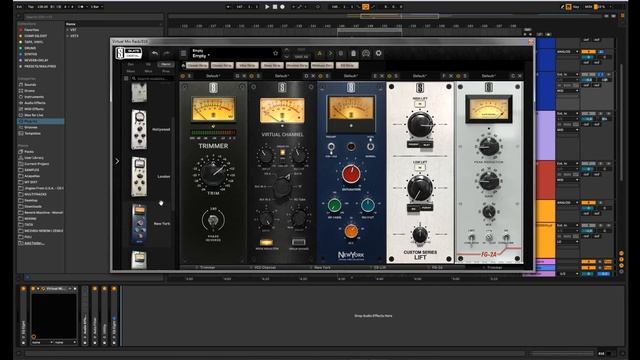640x360 pixels.
Task: Step to previous preset with up arrow
Action: (287, 50)
